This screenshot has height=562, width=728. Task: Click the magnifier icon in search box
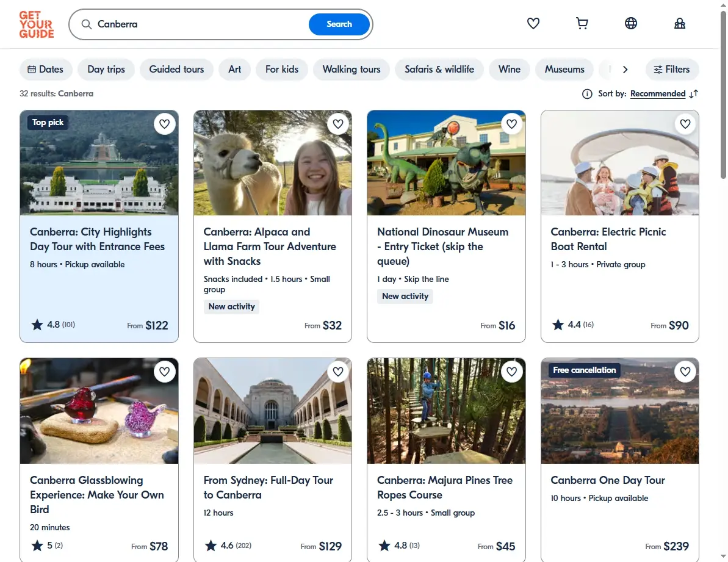(87, 24)
